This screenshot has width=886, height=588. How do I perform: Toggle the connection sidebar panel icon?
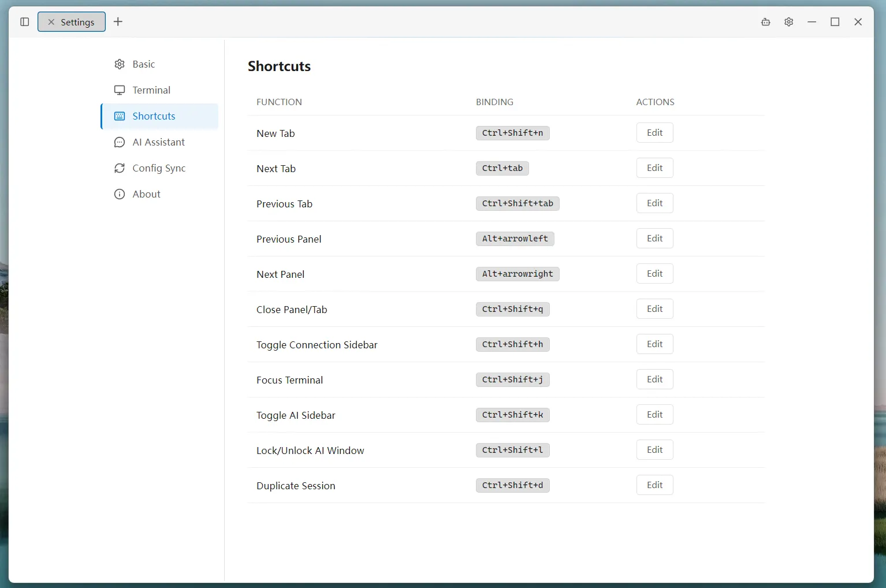coord(24,22)
